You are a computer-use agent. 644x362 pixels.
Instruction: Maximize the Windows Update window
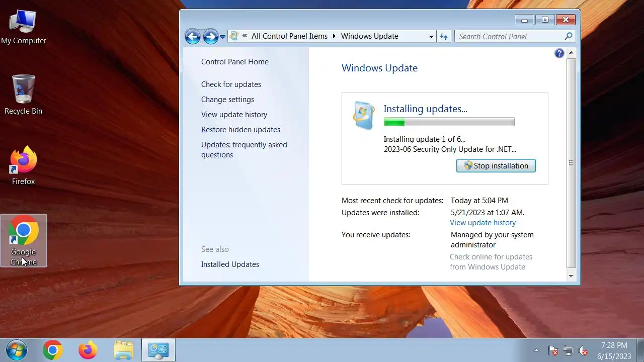pos(545,20)
